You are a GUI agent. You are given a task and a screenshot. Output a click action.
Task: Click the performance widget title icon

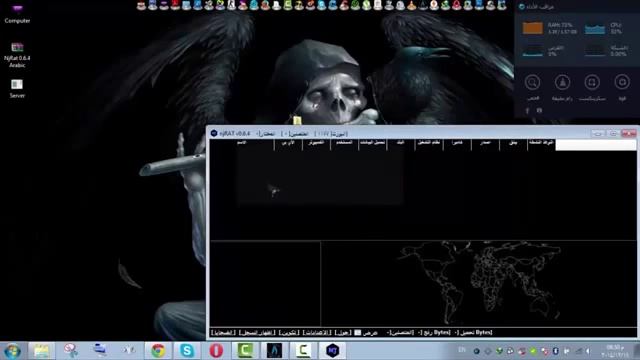point(522,7)
